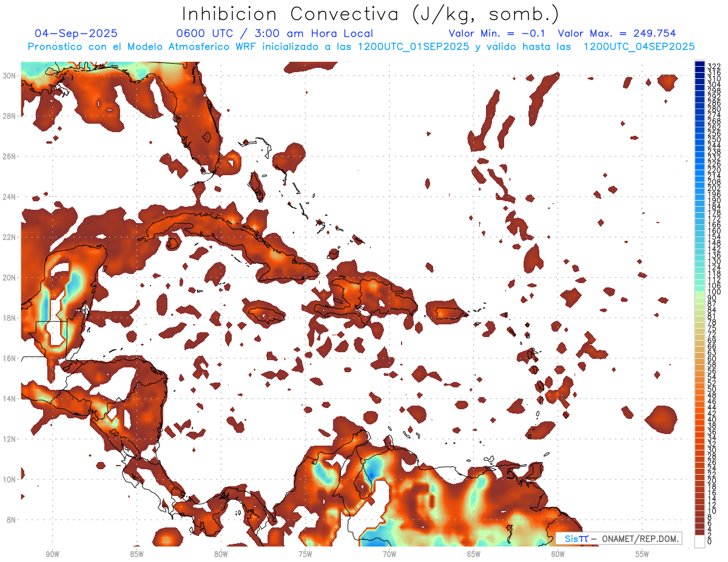Click the '100' value on the color scale

coord(713,292)
